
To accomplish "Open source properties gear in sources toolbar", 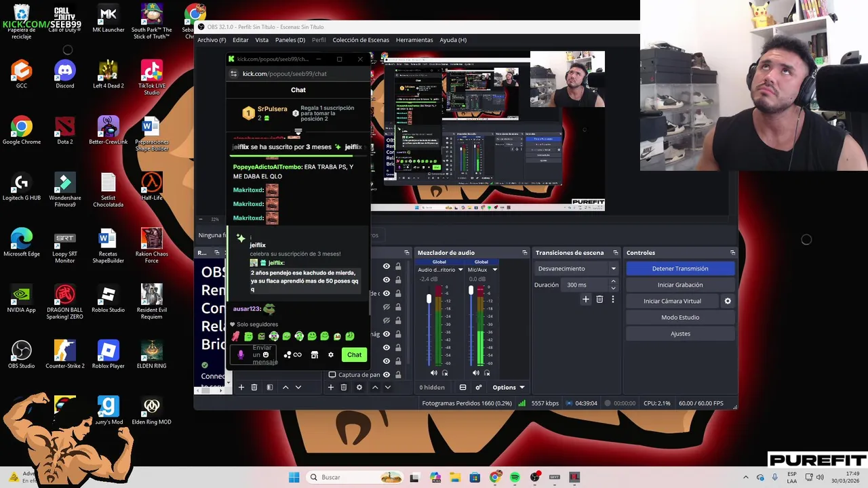I will pyautogui.click(x=359, y=387).
